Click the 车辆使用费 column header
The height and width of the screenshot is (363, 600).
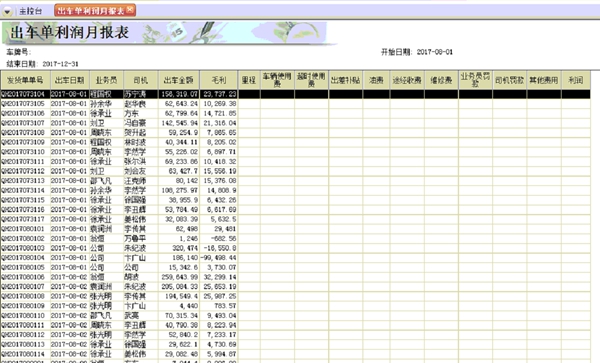pyautogui.click(x=277, y=80)
